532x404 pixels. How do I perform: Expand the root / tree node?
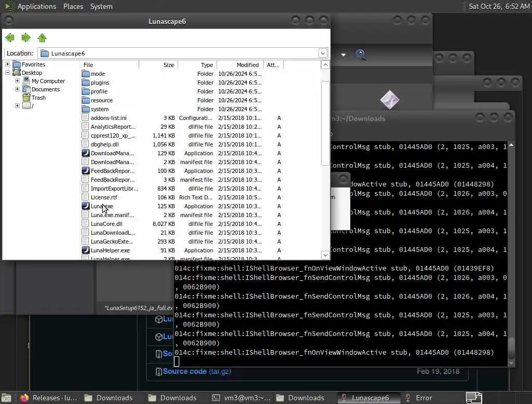click(17, 106)
